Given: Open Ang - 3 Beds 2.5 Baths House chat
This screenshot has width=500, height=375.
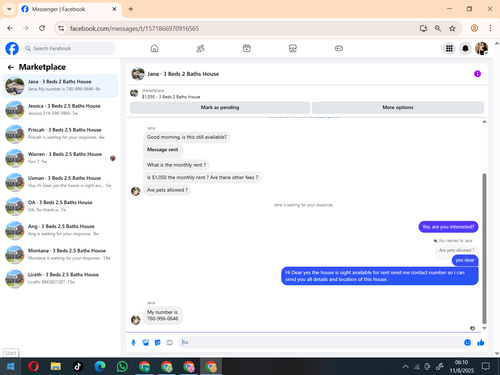Looking at the screenshot, I should (x=60, y=230).
